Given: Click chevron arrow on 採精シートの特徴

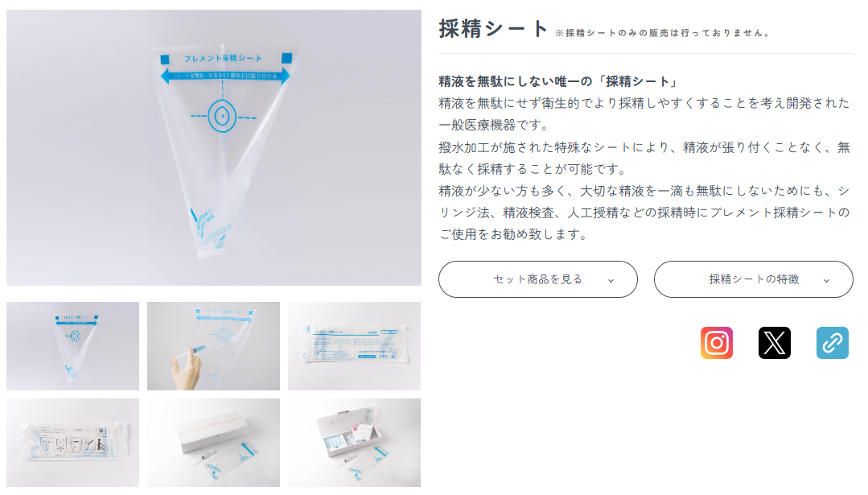Looking at the screenshot, I should pyautogui.click(x=826, y=281).
